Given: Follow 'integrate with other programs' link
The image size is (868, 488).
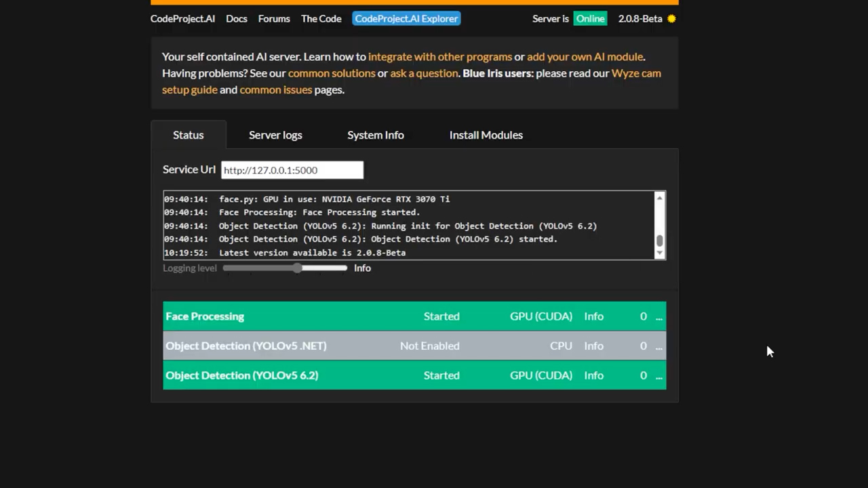Looking at the screenshot, I should point(440,57).
